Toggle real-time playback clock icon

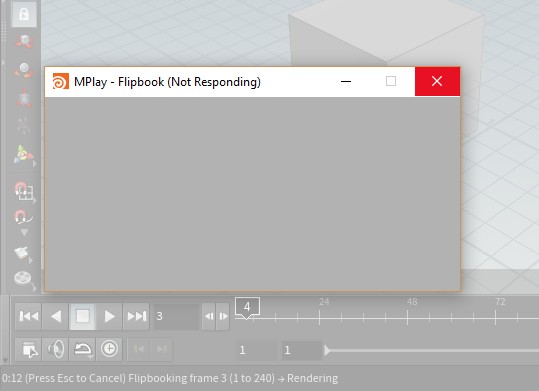tap(109, 349)
